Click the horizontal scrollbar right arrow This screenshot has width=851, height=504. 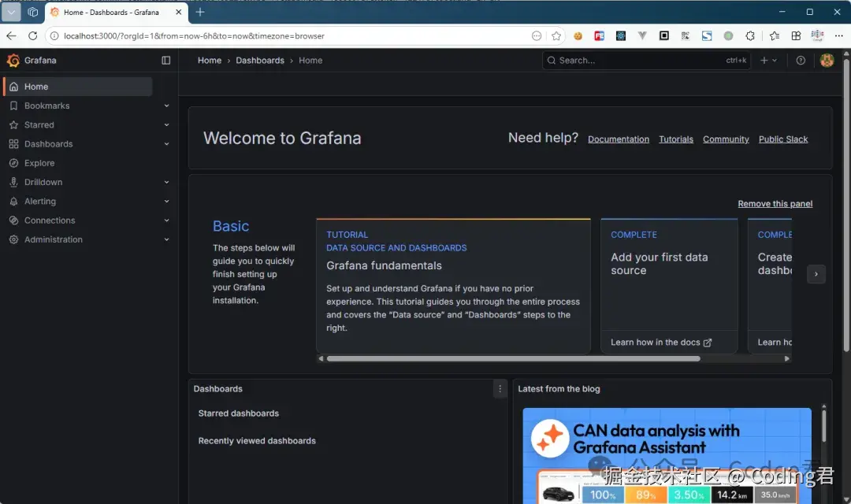786,358
